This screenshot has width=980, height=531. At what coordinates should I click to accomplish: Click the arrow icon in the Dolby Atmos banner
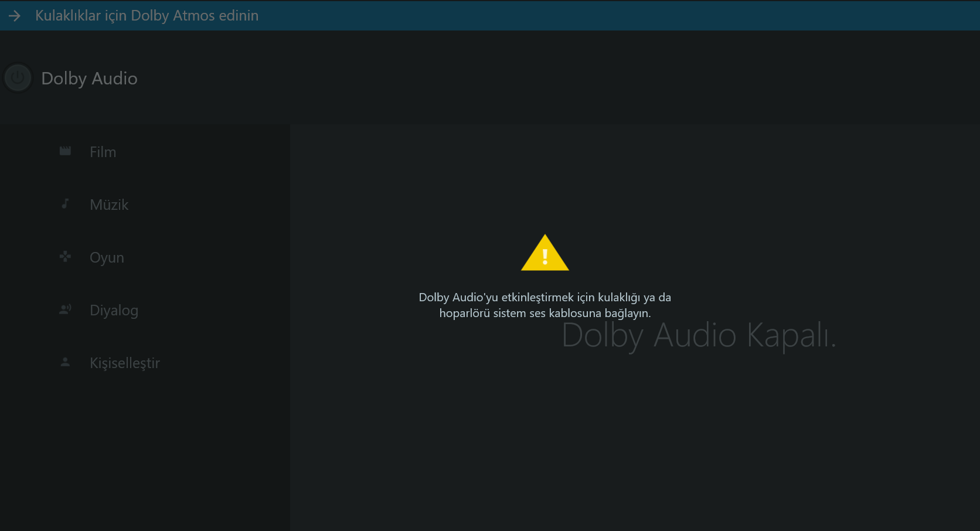tap(15, 16)
